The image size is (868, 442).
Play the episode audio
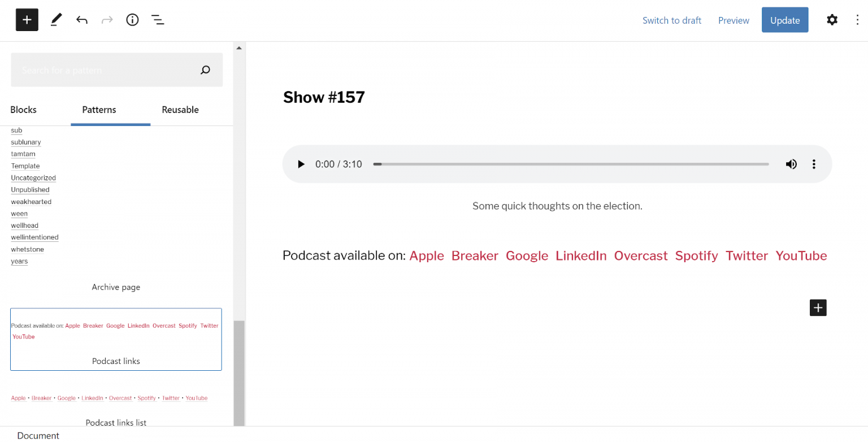tap(301, 164)
